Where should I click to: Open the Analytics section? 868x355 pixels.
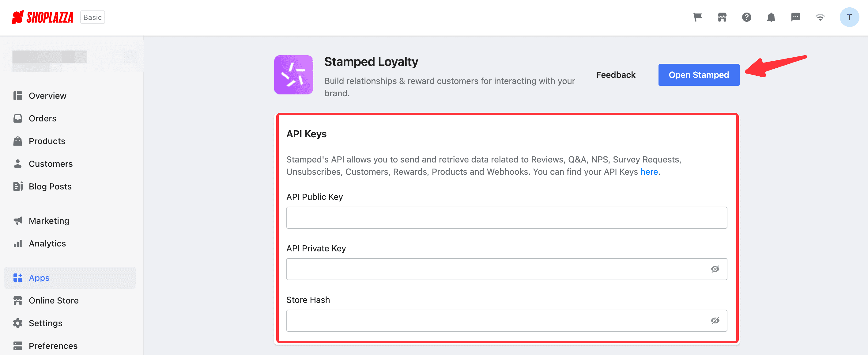[47, 243]
